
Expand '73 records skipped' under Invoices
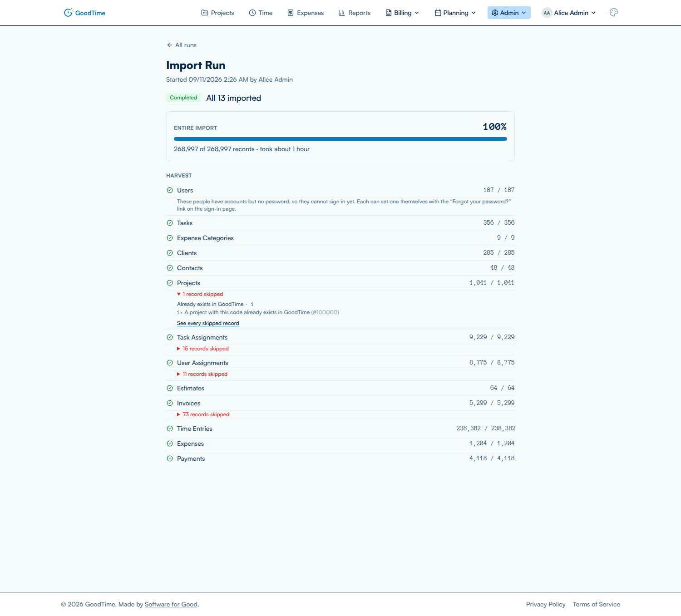click(x=203, y=414)
